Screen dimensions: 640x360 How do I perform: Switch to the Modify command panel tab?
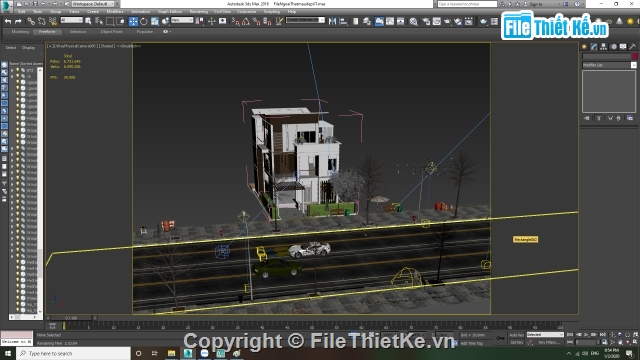click(x=594, y=47)
